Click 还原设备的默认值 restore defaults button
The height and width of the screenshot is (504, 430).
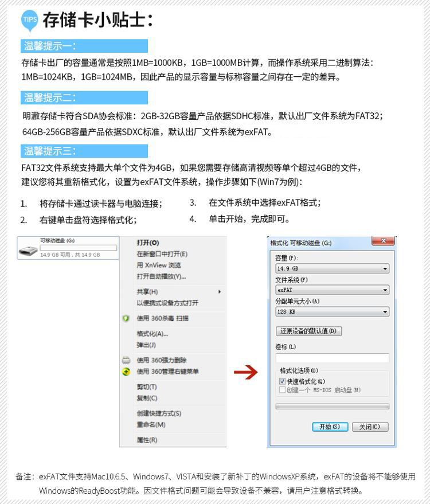click(x=308, y=331)
